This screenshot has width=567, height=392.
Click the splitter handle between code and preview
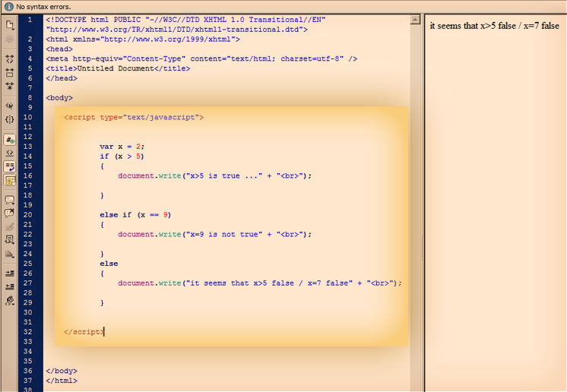click(423, 248)
